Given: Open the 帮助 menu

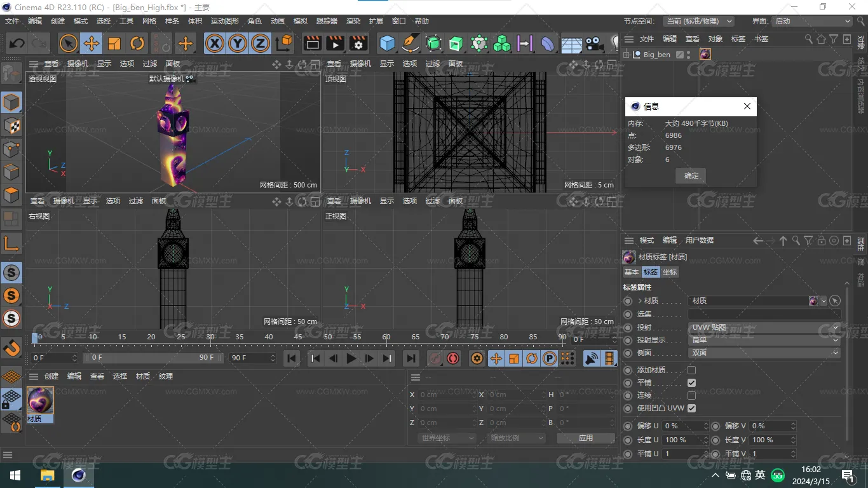Looking at the screenshot, I should click(422, 21).
